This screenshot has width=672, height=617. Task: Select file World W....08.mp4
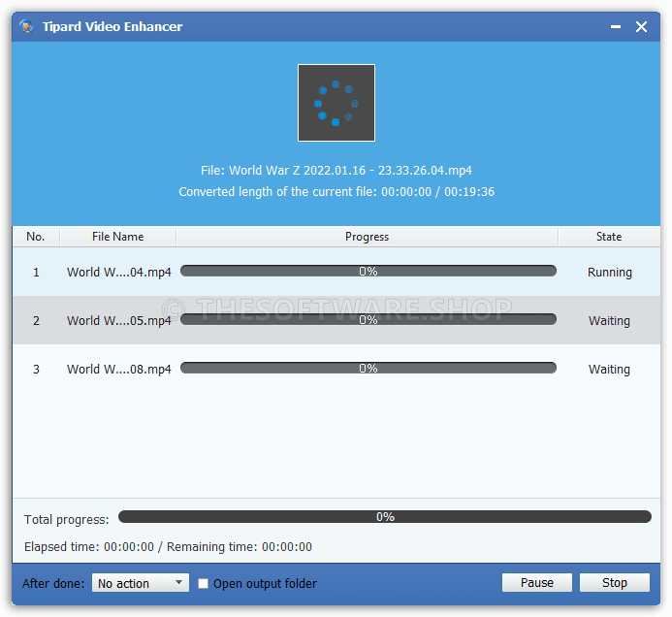click(118, 370)
